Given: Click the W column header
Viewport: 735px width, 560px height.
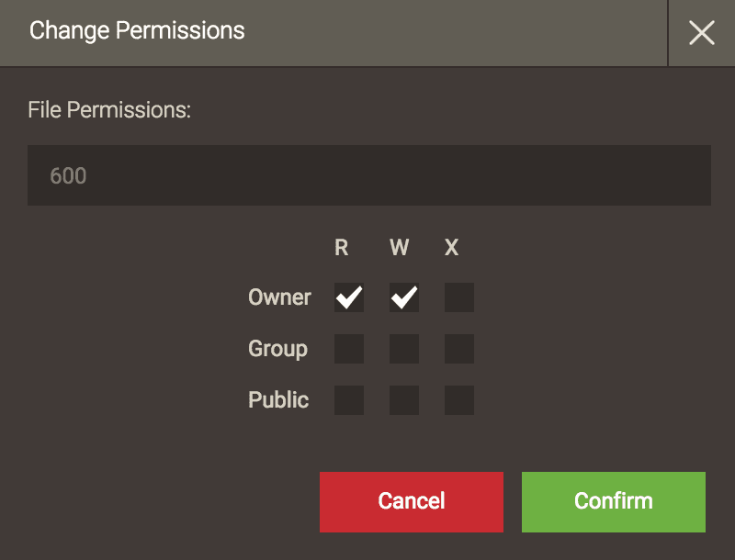Looking at the screenshot, I should click(396, 246).
